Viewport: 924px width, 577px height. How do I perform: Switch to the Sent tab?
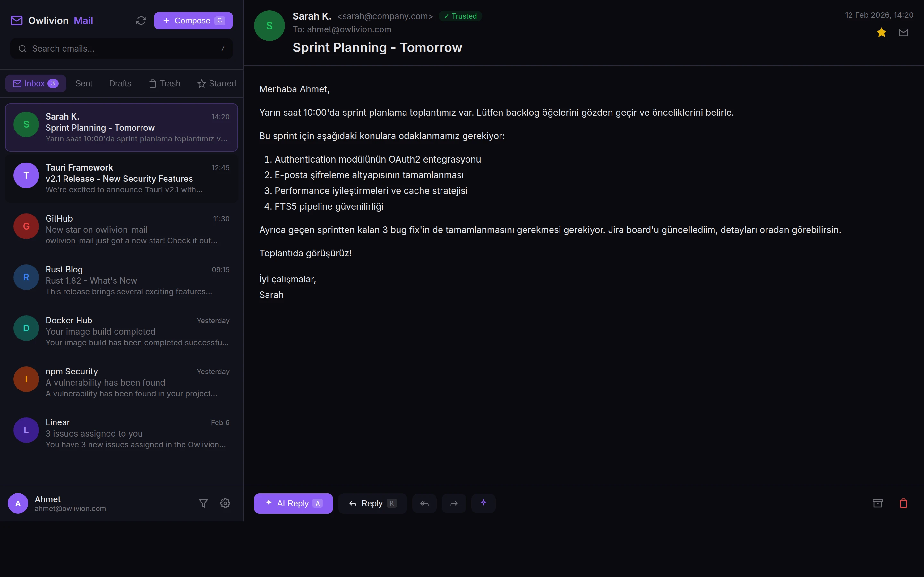[x=84, y=83]
